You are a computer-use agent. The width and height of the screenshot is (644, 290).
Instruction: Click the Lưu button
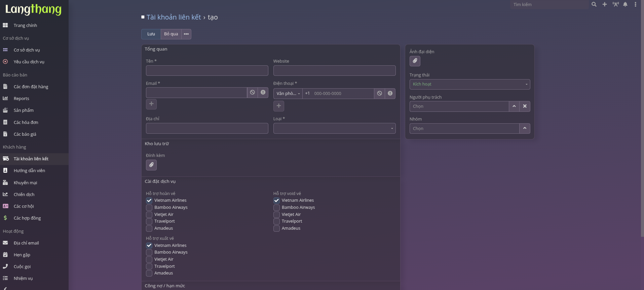(151, 34)
